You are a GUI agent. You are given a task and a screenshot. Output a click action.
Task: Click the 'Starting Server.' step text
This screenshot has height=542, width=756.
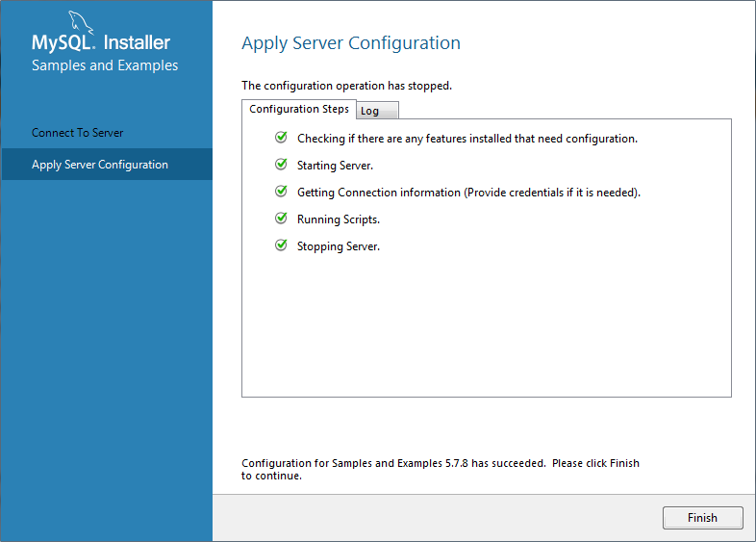click(335, 166)
